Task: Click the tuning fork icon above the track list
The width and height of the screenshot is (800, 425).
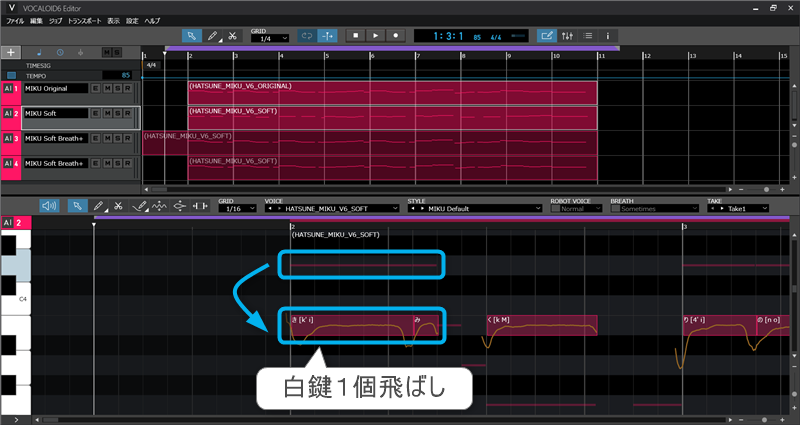Action: click(x=81, y=53)
